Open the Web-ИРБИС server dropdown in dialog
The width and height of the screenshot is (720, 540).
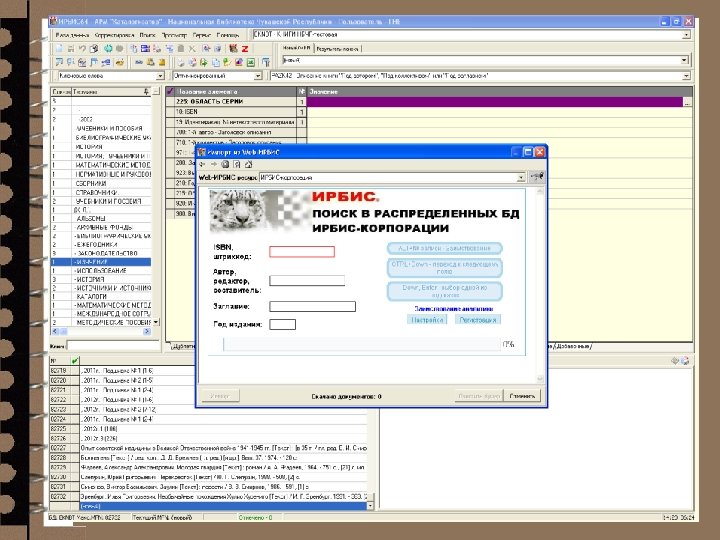[x=521, y=177]
